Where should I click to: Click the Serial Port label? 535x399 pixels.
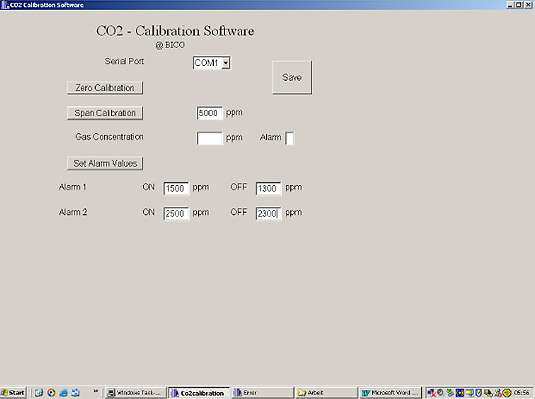(124, 61)
